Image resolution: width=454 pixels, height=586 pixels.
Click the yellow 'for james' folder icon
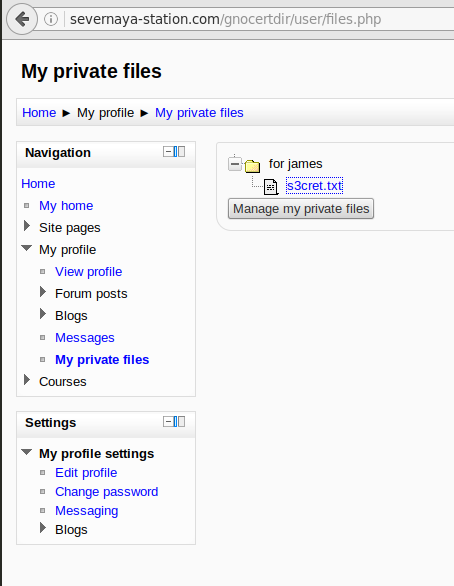pyautogui.click(x=253, y=166)
